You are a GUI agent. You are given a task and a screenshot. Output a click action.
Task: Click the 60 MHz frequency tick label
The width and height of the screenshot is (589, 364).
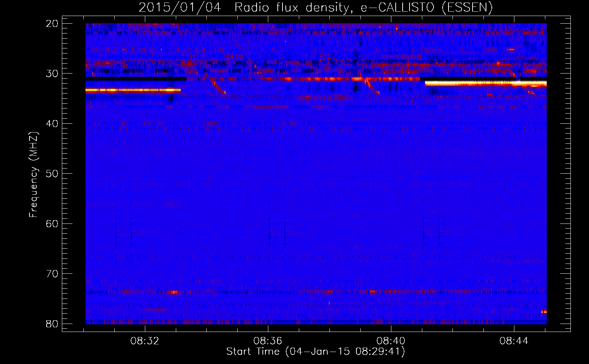52,223
